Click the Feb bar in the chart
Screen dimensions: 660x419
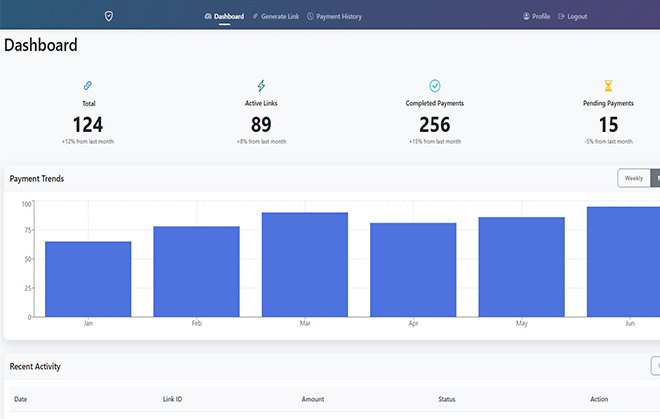click(x=197, y=272)
